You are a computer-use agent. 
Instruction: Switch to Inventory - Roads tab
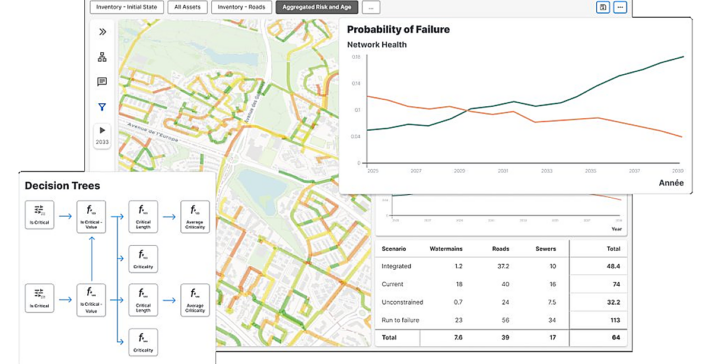(242, 7)
